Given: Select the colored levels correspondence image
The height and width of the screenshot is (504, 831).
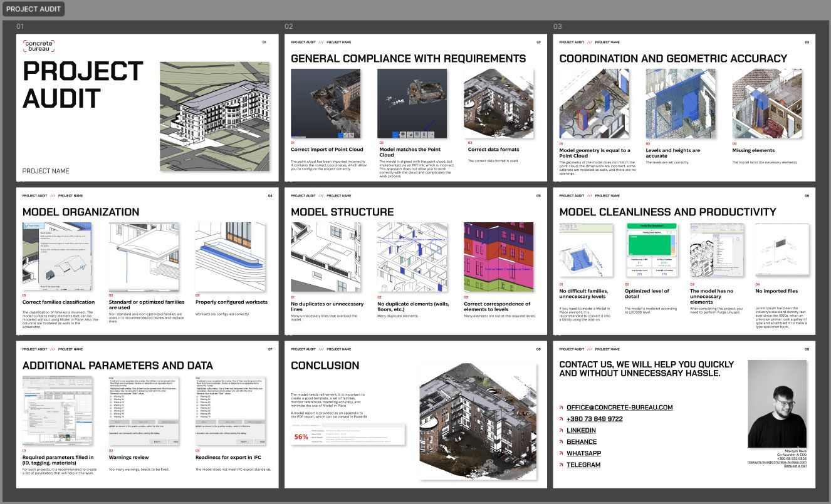Looking at the screenshot, I should click(x=498, y=257).
